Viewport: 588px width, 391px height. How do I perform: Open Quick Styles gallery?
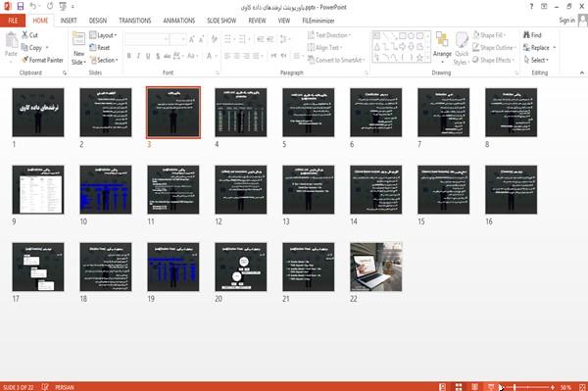462,48
